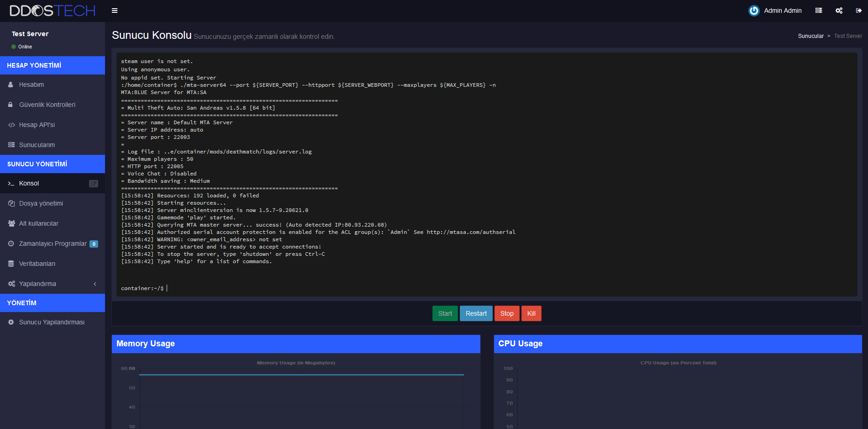Click the 'Sunucu Konsolu' page title
Screen dimensions: 868x429
tap(152, 35)
